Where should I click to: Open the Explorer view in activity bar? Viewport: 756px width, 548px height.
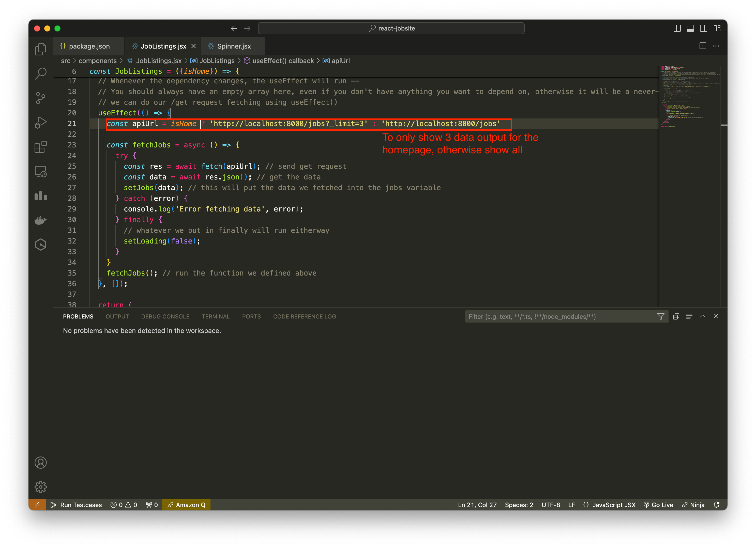(41, 49)
